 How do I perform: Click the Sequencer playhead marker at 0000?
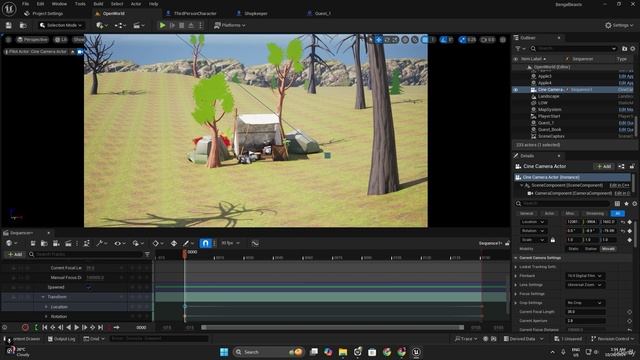(x=185, y=253)
